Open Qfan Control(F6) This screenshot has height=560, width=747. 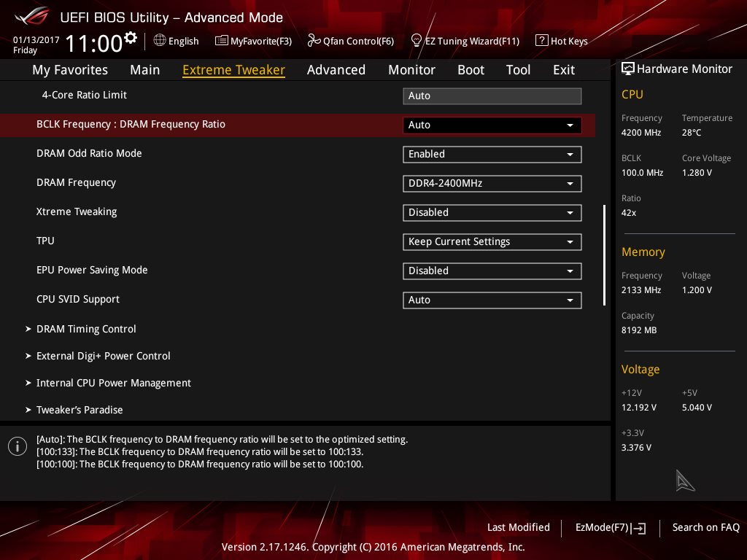click(351, 41)
